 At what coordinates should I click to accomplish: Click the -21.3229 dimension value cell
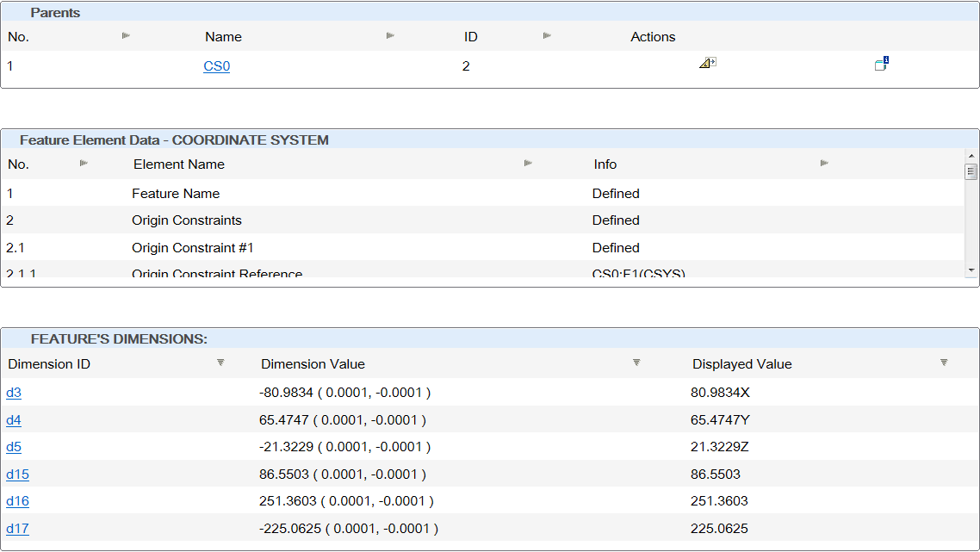345,447
